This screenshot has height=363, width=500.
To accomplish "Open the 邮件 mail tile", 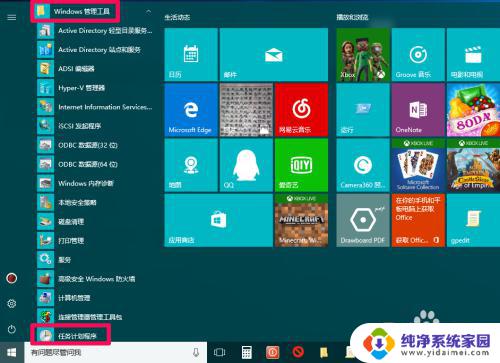I will tap(274, 55).
